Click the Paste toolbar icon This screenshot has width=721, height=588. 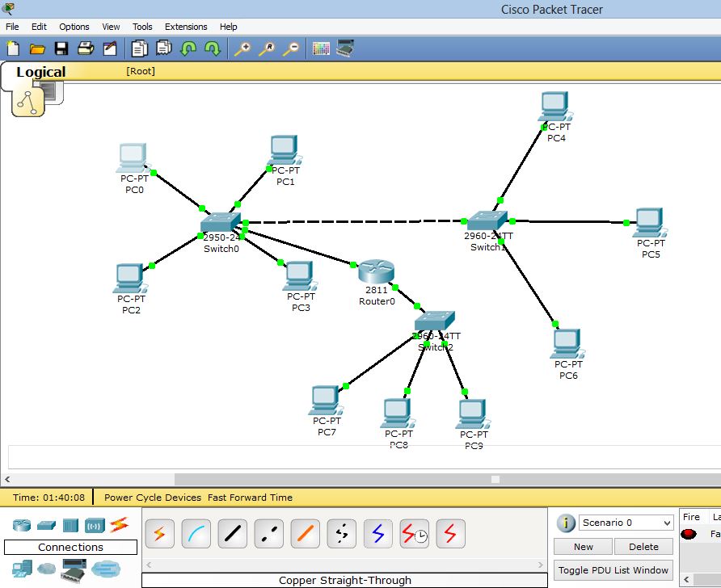pyautogui.click(x=164, y=48)
